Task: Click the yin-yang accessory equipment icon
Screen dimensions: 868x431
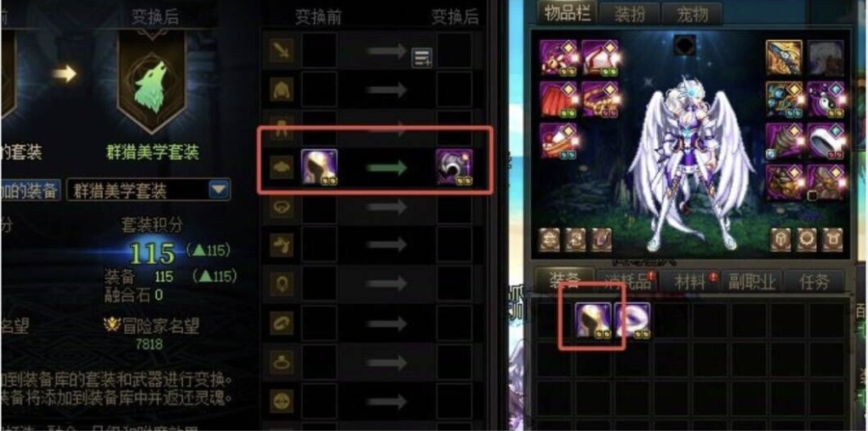Action: pos(825,99)
